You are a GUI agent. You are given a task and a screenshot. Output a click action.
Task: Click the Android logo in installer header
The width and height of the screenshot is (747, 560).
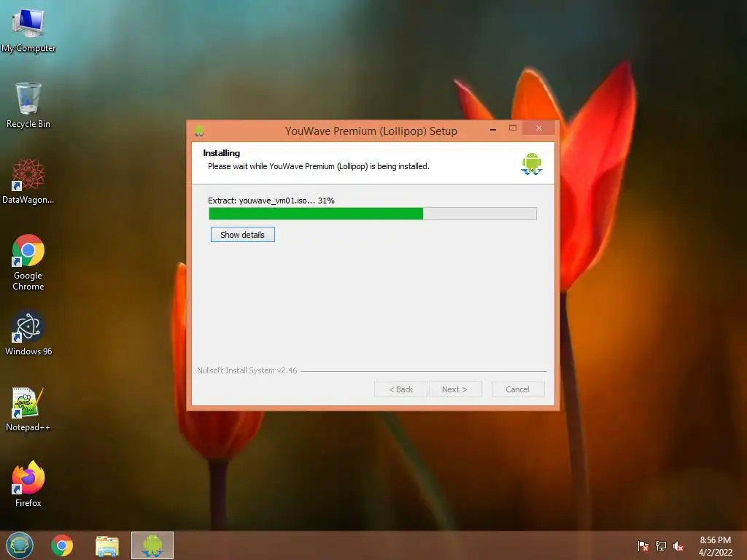(532, 163)
